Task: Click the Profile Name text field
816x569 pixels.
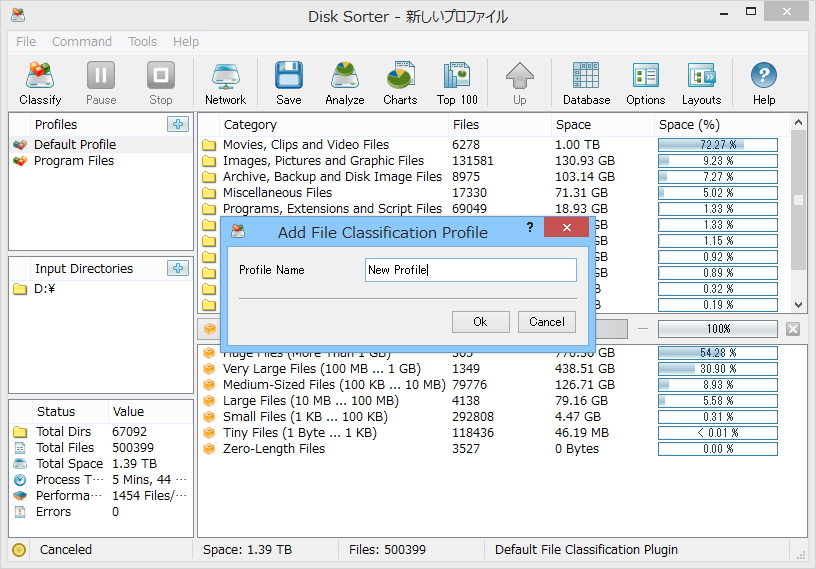Action: [x=470, y=270]
